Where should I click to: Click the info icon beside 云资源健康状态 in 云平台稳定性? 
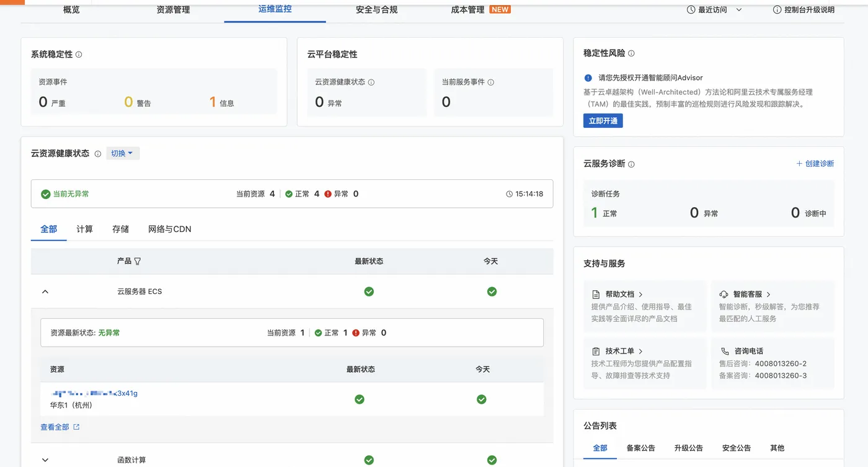tap(371, 82)
